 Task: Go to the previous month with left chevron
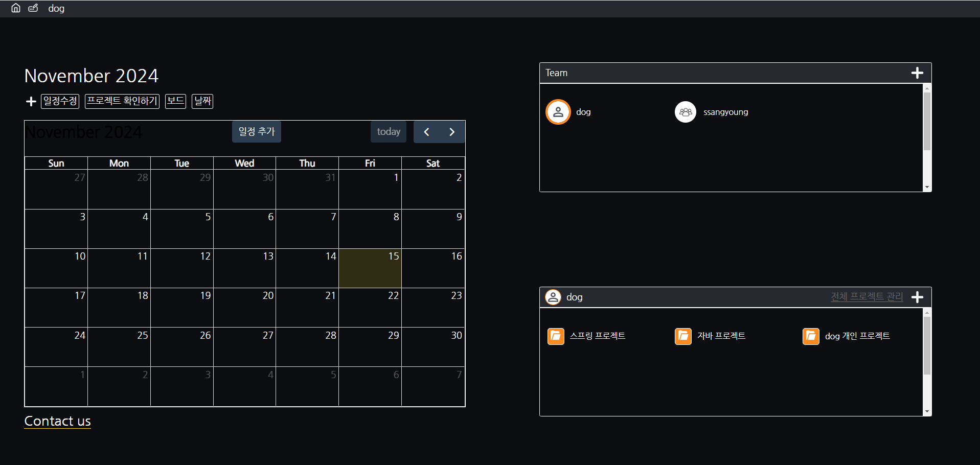click(x=426, y=132)
